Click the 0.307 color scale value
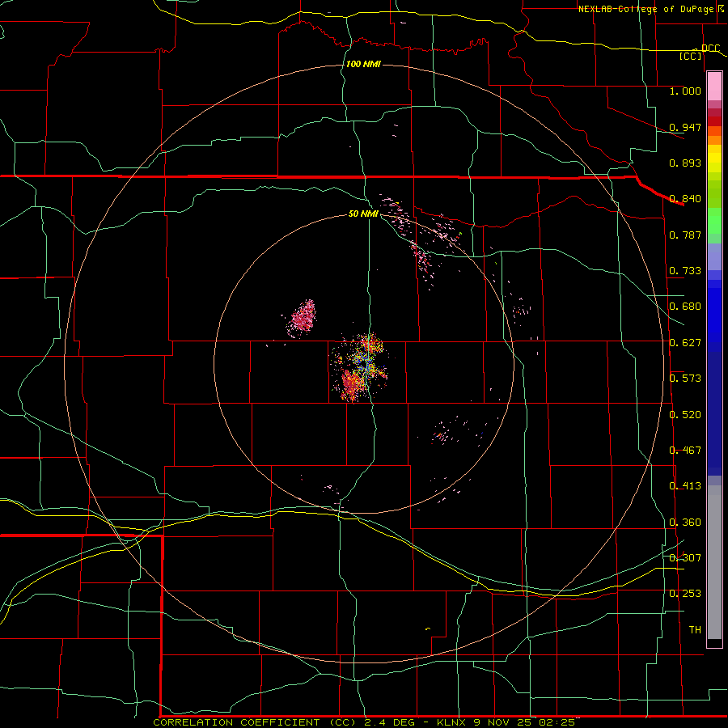The height and width of the screenshot is (728, 728). pyautogui.click(x=685, y=558)
